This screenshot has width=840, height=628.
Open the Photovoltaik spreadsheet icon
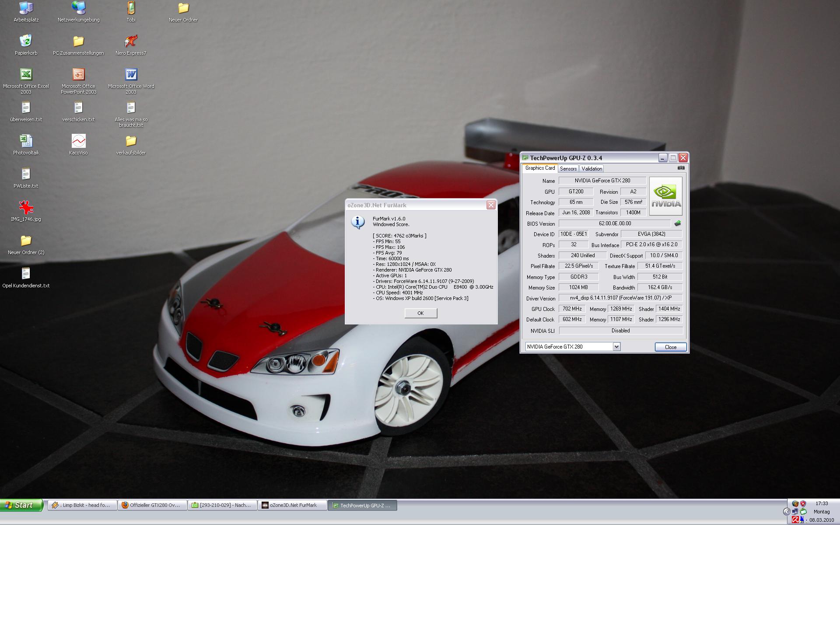[x=26, y=141]
